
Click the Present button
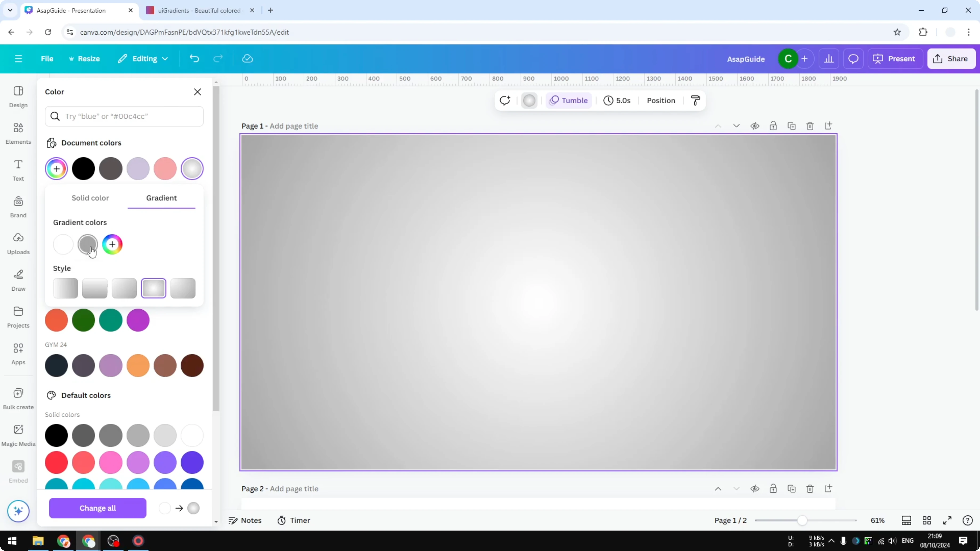895,59
